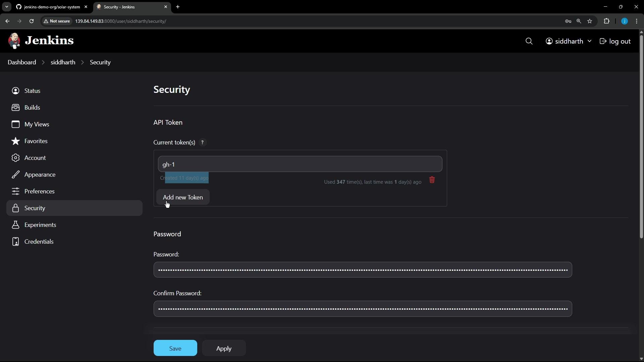This screenshot has width=644, height=362.
Task: Expand the siddharth user dropdown chevron
Action: (x=590, y=41)
